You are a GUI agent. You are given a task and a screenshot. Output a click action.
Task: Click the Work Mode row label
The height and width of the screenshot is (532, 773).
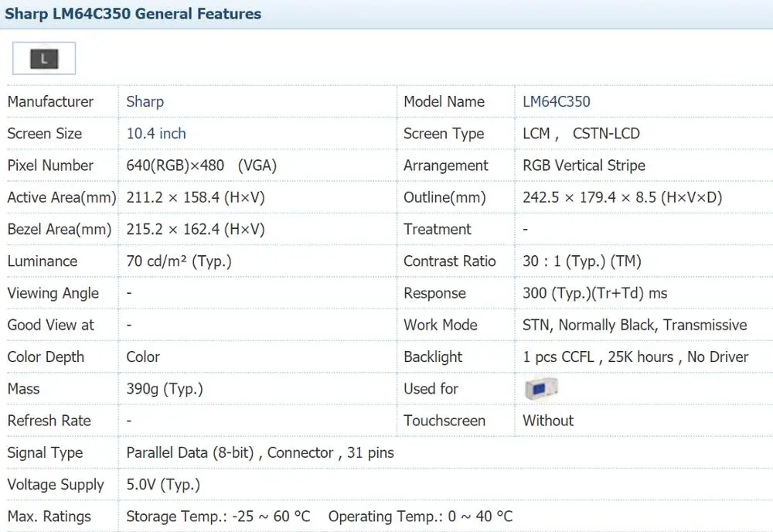tap(441, 326)
